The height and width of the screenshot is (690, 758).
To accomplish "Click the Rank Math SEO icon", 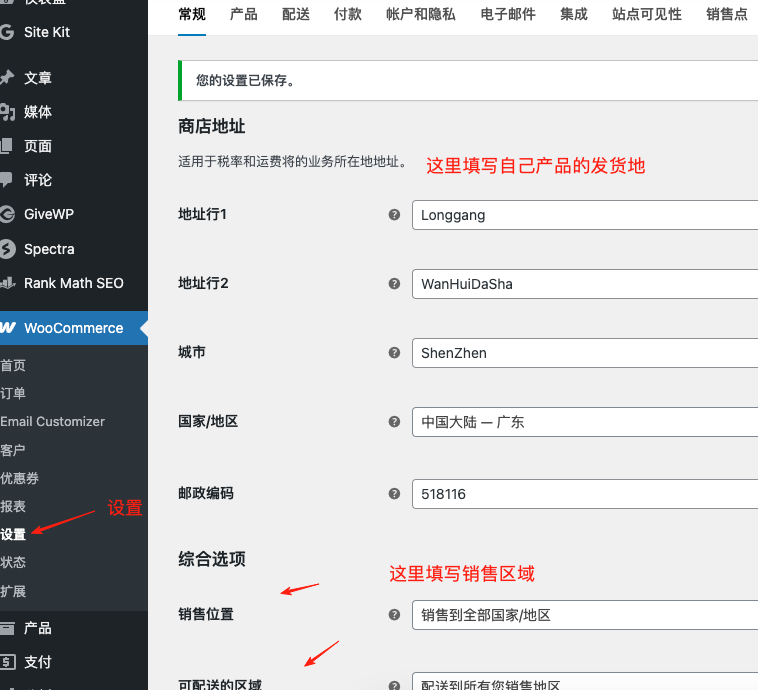I will [x=7, y=283].
